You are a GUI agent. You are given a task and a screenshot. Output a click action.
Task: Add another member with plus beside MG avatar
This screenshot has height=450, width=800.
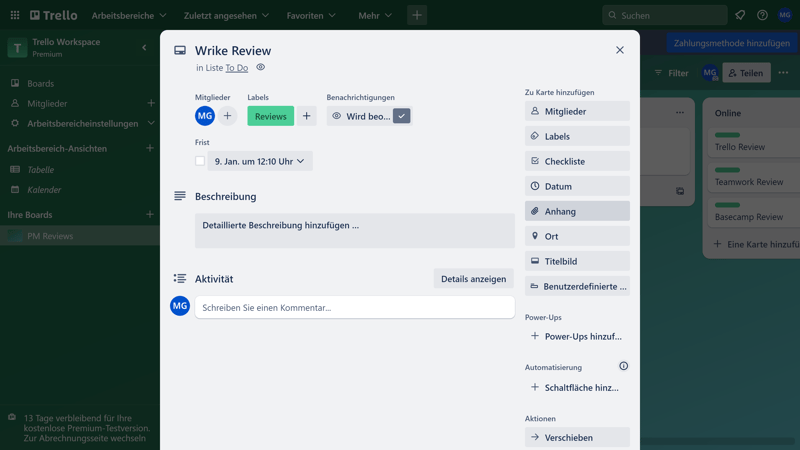point(228,116)
